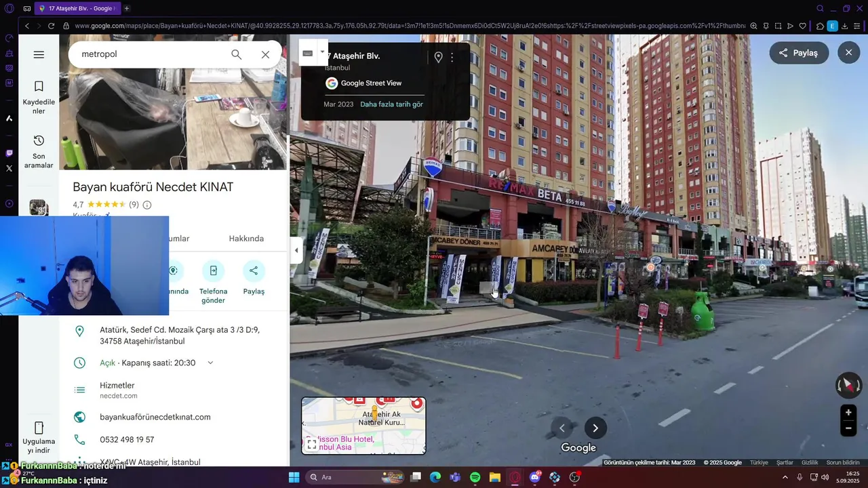Click the bookmark heart icon in address bar

(802, 26)
